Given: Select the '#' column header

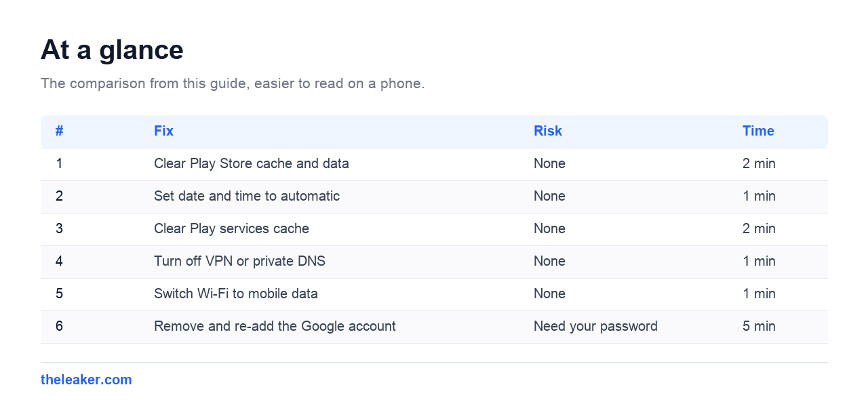Looking at the screenshot, I should [60, 131].
